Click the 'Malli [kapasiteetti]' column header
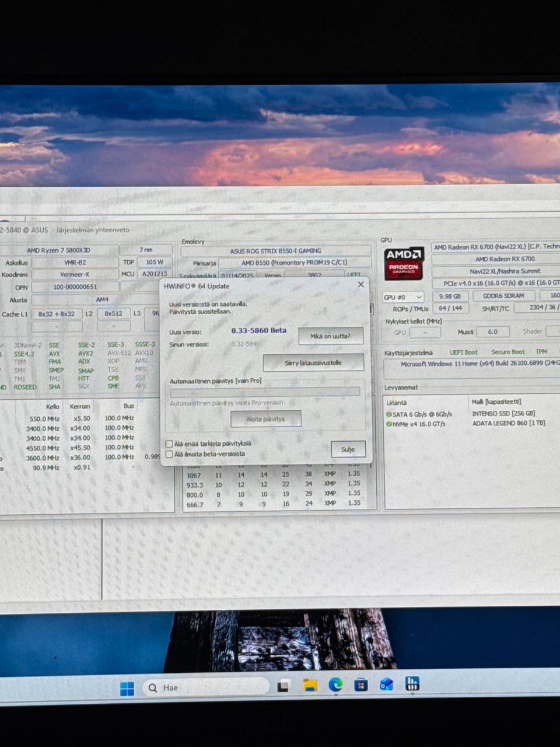560x747 pixels. tap(496, 402)
